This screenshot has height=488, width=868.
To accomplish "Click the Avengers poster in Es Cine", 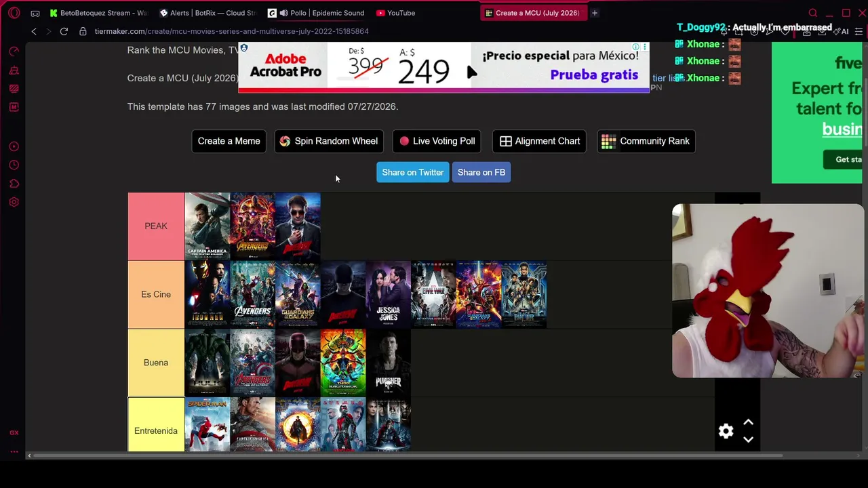I will tap(253, 295).
